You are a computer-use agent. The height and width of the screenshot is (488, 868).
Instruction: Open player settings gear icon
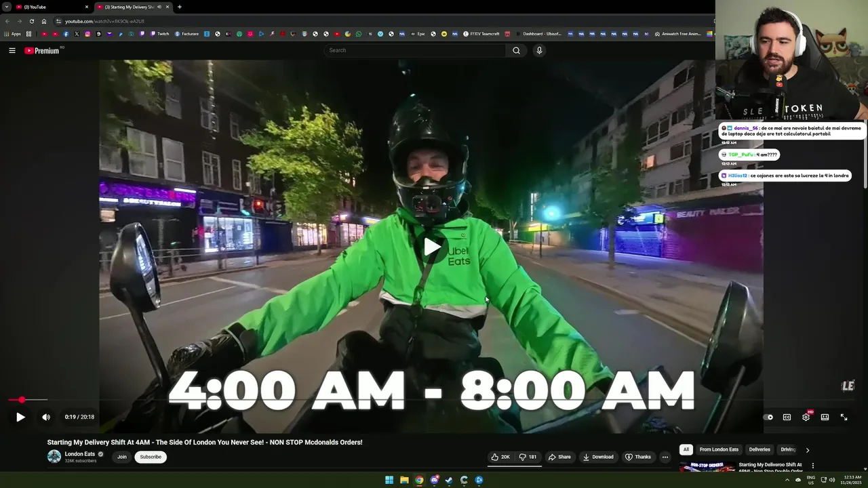pos(806,417)
